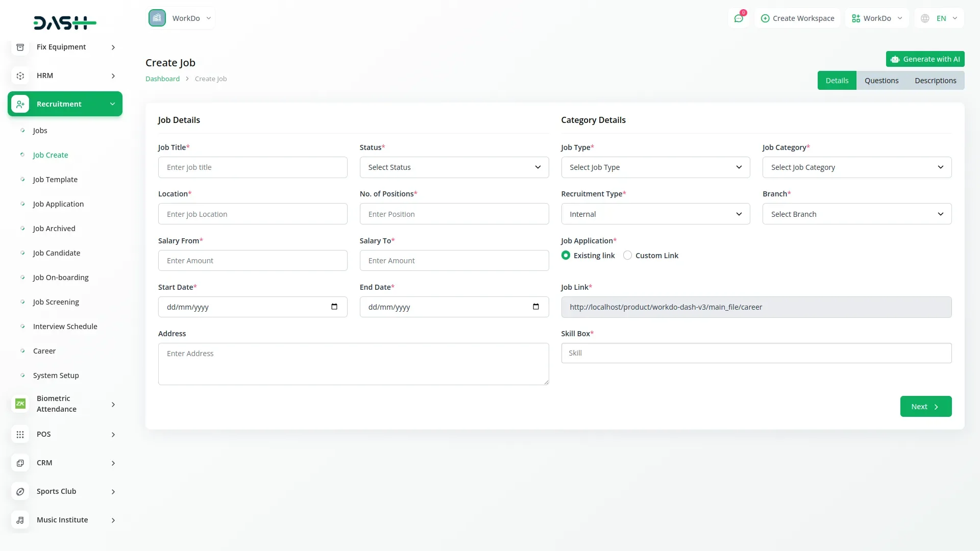Viewport: 980px width, 551px height.
Task: Click the CRM sidebar icon
Action: click(20, 463)
